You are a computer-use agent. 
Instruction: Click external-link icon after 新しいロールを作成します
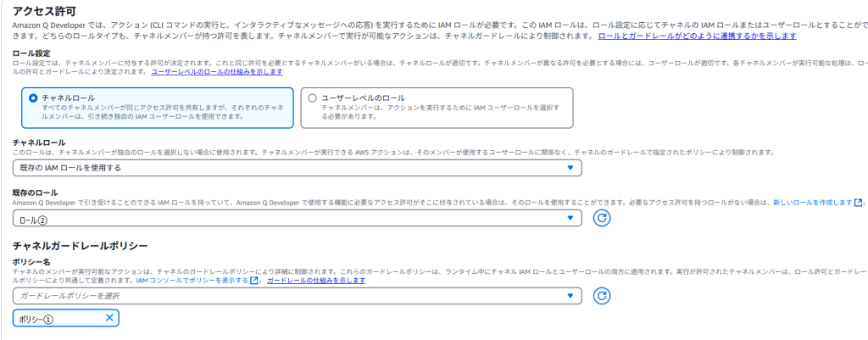tap(859, 203)
